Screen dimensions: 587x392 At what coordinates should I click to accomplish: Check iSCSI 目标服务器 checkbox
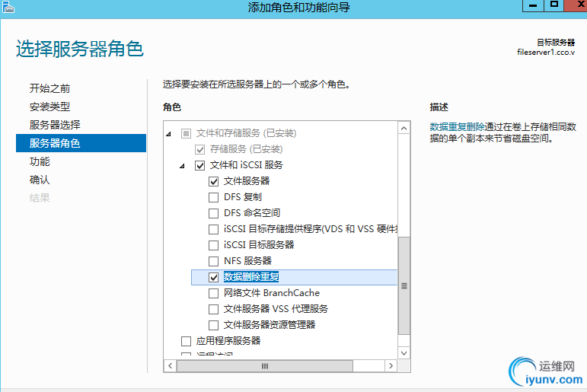tap(213, 245)
